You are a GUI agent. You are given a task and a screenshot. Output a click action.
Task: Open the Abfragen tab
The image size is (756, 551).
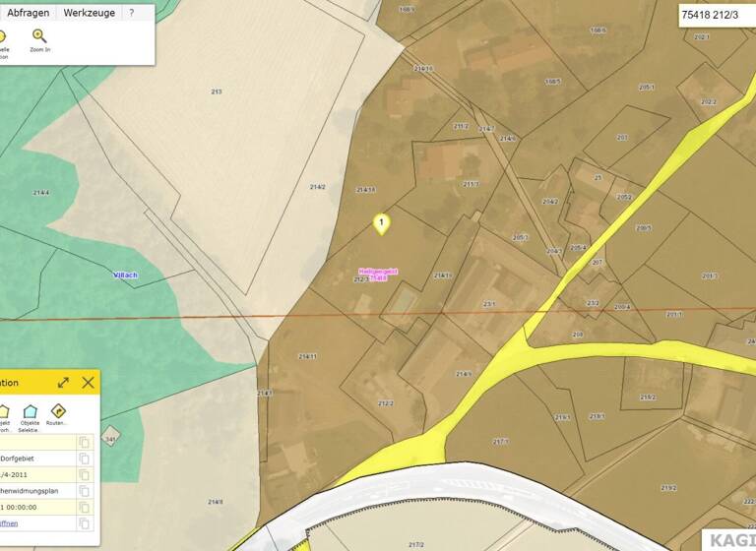tap(28, 13)
